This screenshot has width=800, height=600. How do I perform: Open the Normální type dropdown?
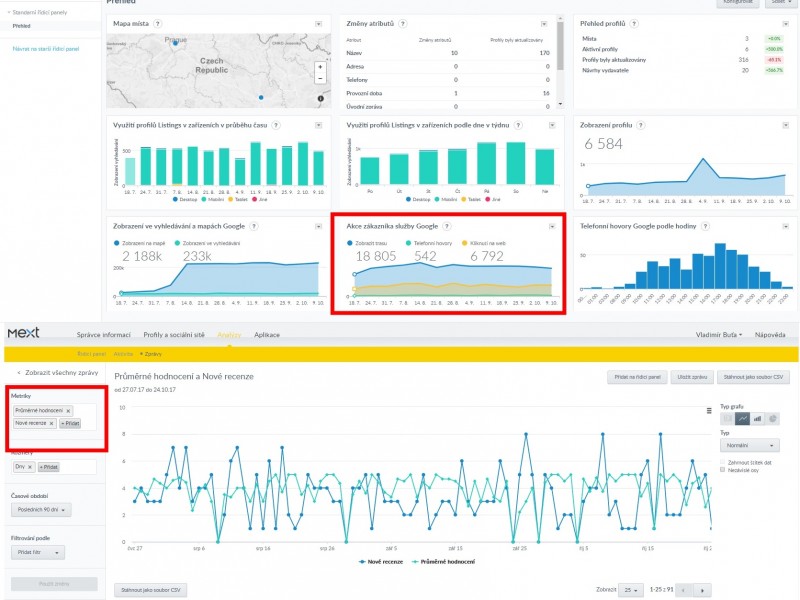pos(749,445)
